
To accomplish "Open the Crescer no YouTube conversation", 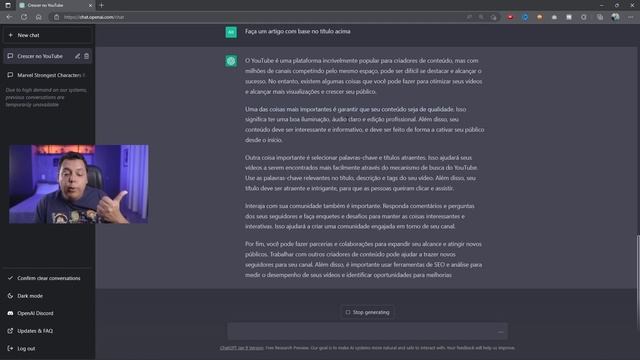I will [40, 56].
